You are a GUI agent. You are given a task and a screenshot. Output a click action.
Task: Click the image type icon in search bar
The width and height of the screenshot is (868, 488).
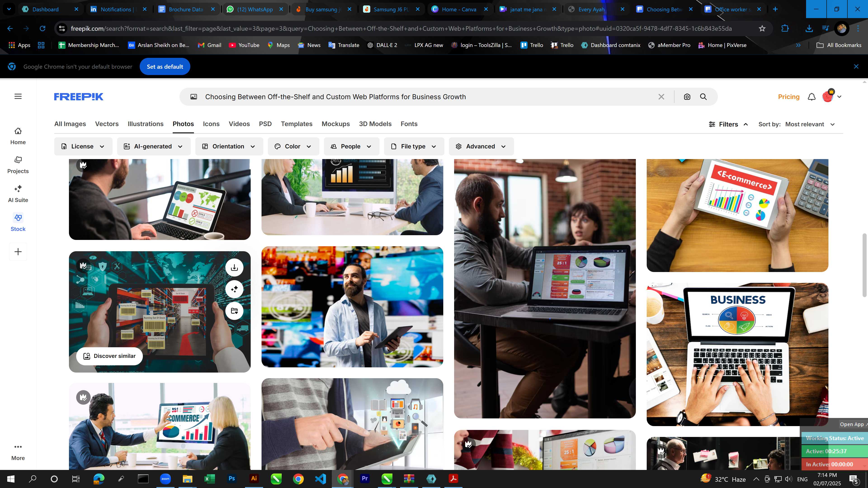pos(194,97)
